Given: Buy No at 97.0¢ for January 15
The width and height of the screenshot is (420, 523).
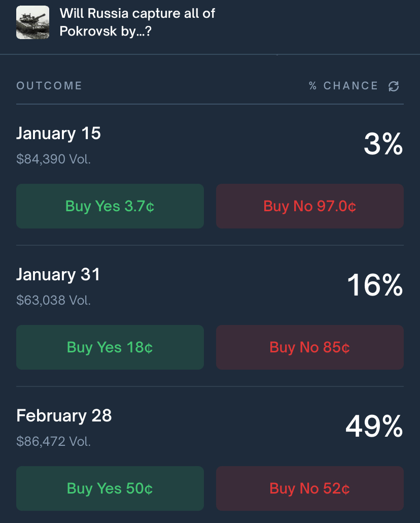Looking at the screenshot, I should click(x=310, y=206).
